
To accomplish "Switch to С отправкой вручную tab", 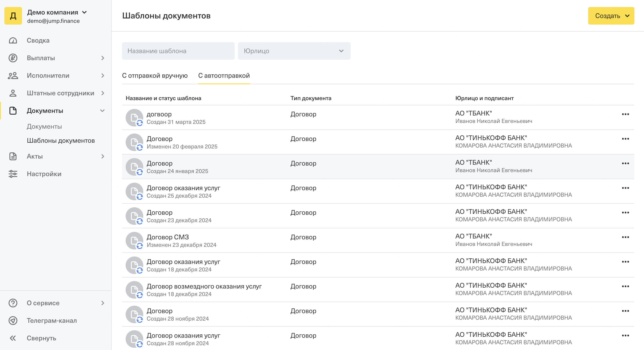I will pos(155,76).
